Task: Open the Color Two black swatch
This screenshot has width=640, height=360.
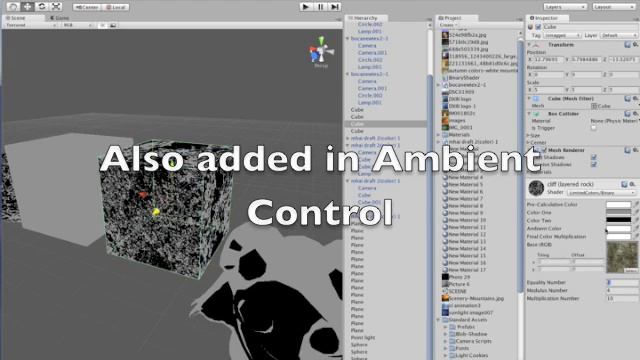Action: click(x=618, y=220)
